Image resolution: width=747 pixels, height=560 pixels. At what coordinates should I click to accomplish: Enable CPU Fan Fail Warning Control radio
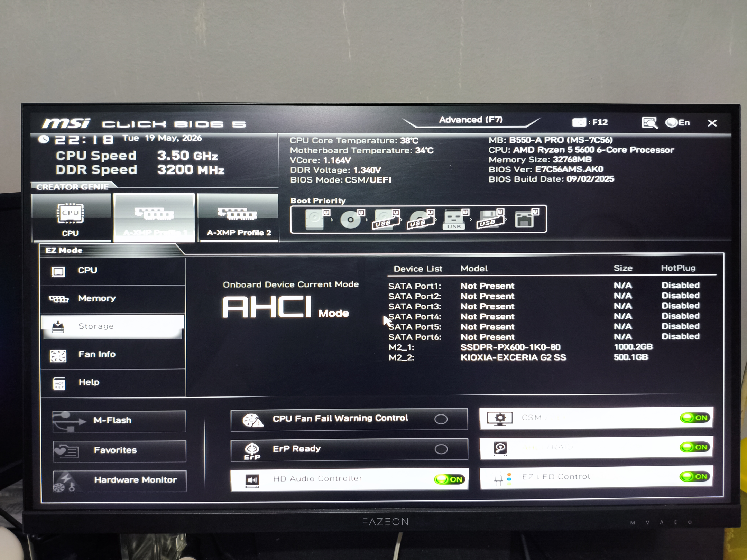click(x=441, y=419)
